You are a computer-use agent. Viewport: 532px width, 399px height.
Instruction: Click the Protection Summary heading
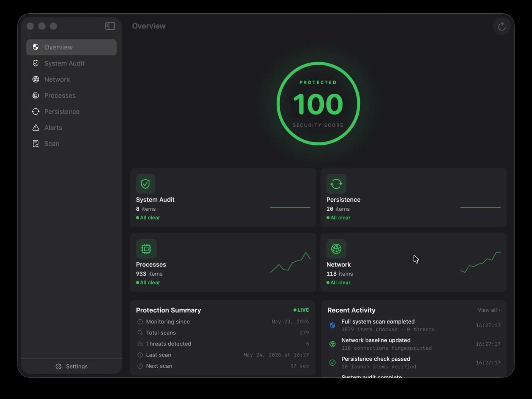tap(168, 310)
